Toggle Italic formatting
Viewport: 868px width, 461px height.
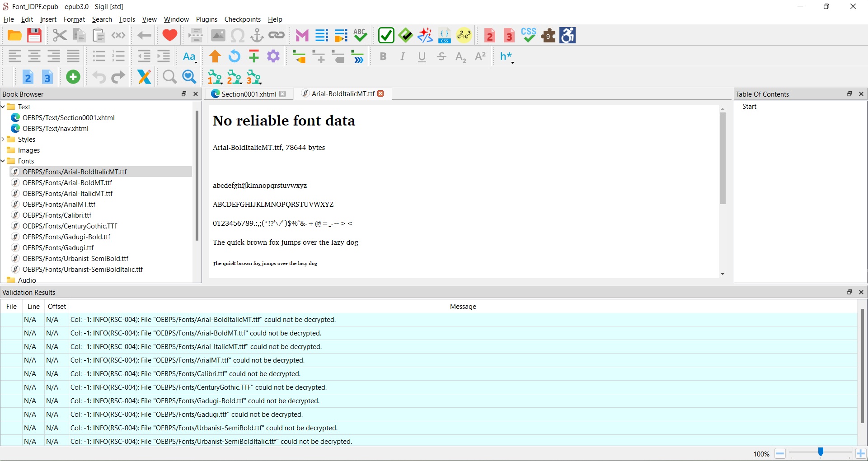click(x=403, y=56)
